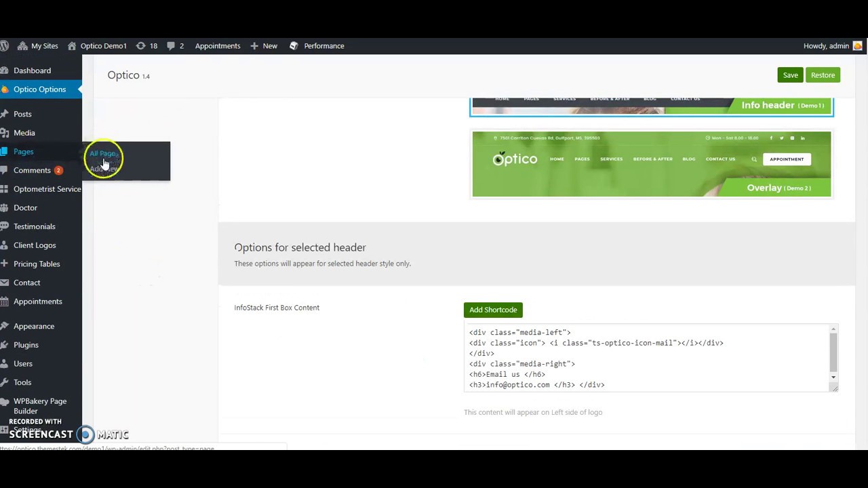868x488 pixels.
Task: Click the plus icon beside New
Action: (254, 45)
